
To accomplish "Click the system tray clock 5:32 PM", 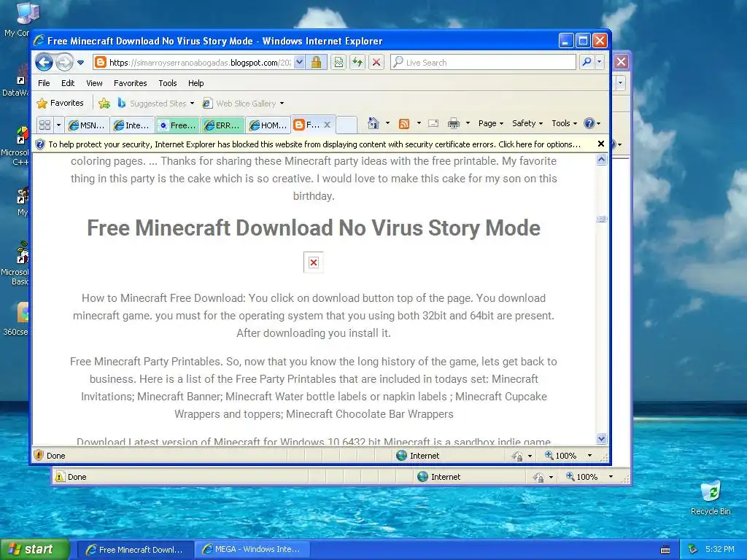I will click(x=720, y=549).
